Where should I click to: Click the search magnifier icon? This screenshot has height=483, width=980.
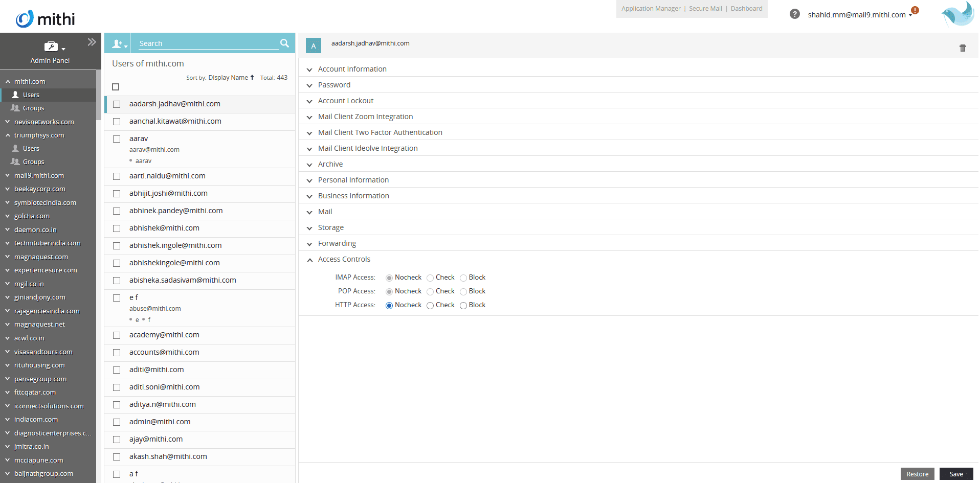point(284,43)
